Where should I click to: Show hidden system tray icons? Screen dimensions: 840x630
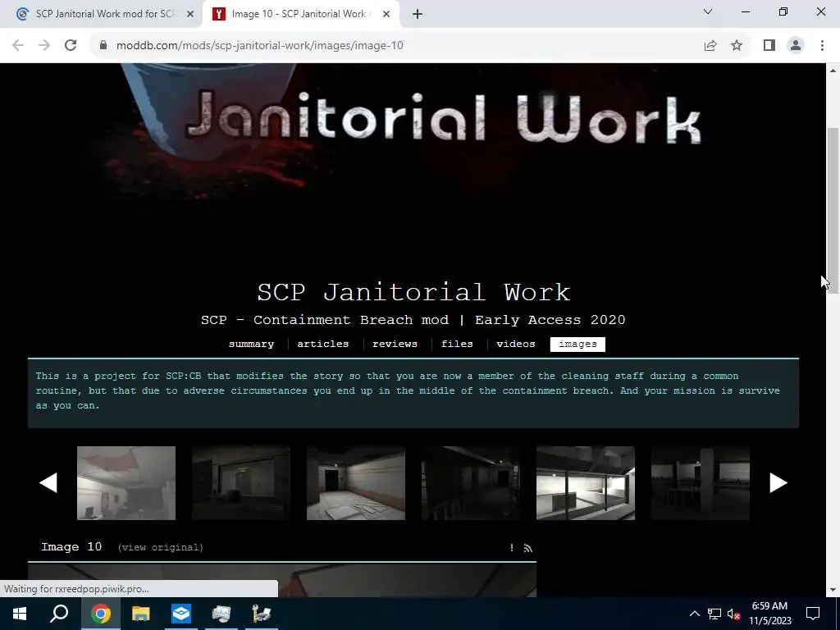click(694, 614)
